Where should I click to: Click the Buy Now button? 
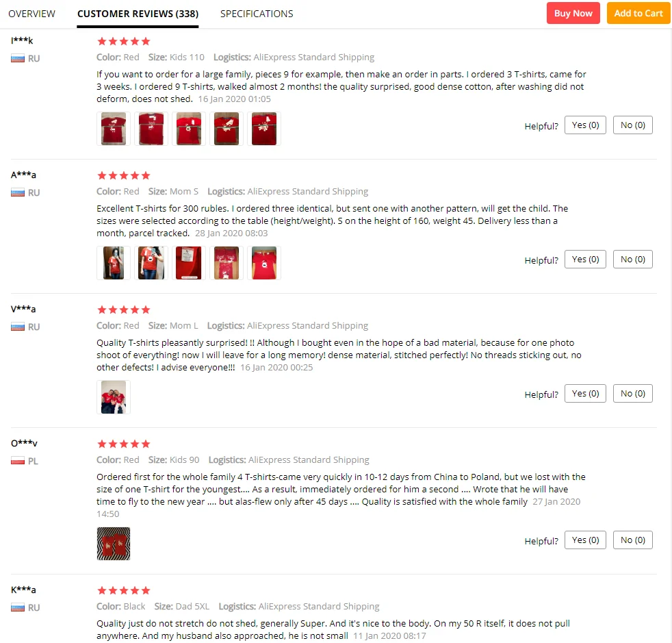click(x=573, y=13)
